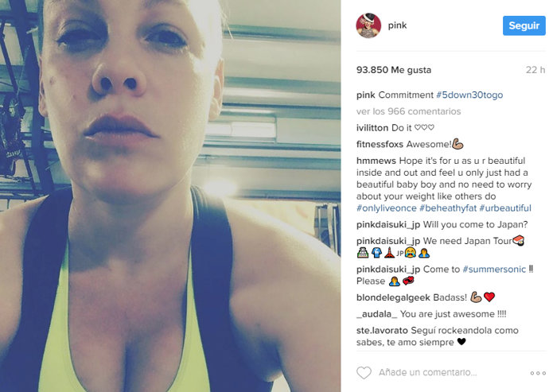Open commenter hmmews' profile

click(x=376, y=161)
